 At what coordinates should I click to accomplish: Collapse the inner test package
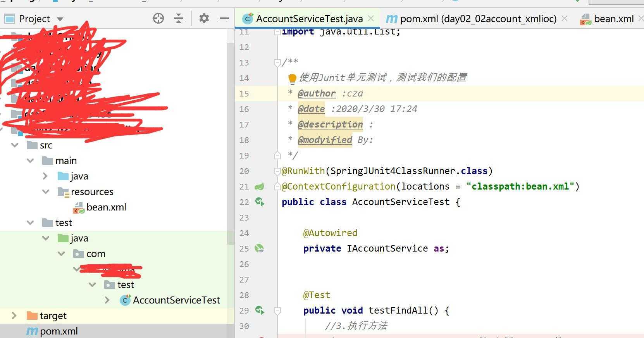tap(92, 285)
